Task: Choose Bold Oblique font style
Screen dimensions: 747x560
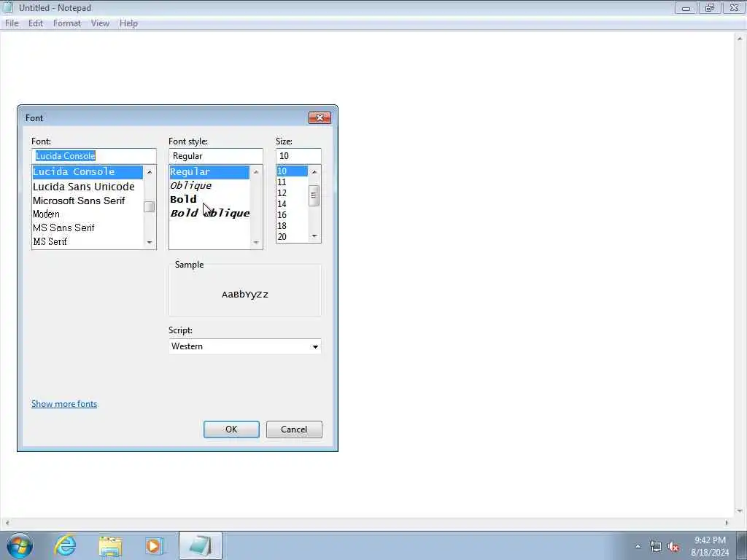Action: click(x=209, y=214)
